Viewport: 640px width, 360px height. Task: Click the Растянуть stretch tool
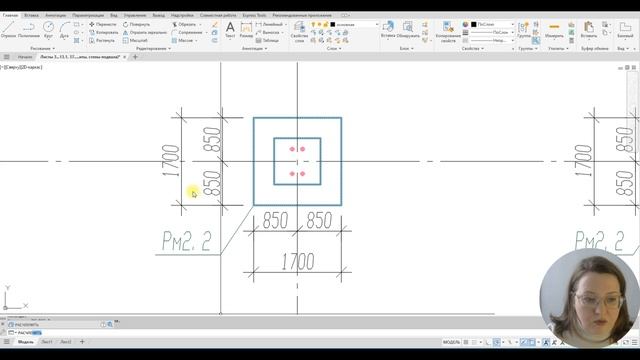coord(102,40)
